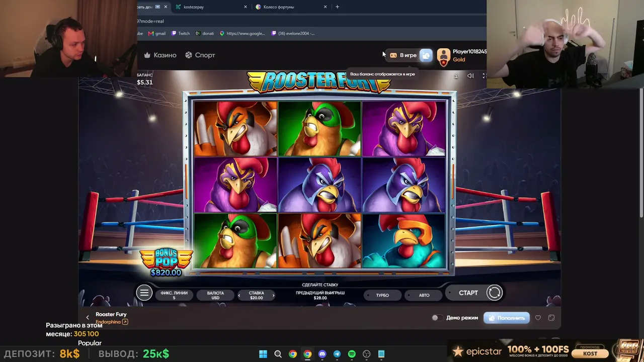Click the В игре status button

click(x=404, y=55)
